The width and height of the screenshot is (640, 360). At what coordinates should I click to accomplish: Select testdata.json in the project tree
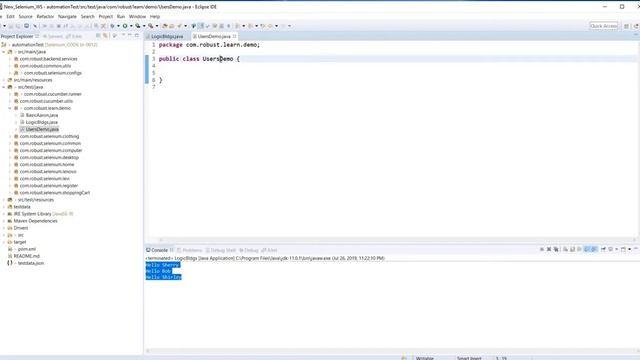pos(31,263)
